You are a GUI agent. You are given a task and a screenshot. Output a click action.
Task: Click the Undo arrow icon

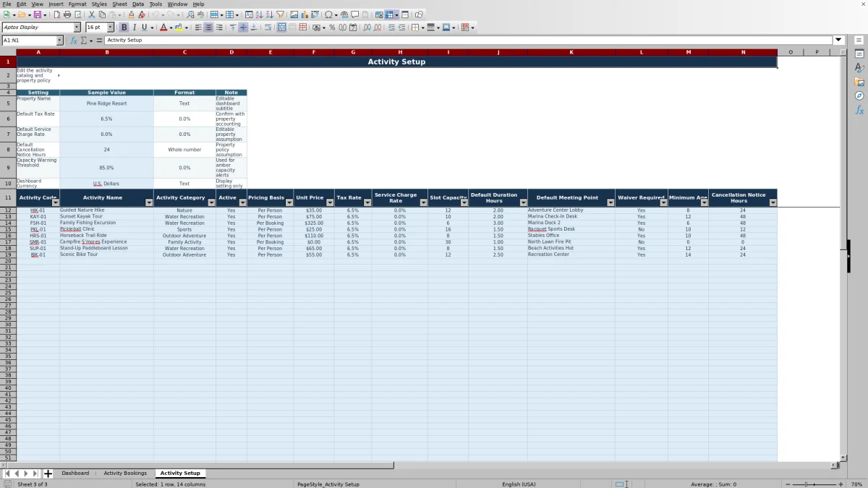[x=156, y=14]
